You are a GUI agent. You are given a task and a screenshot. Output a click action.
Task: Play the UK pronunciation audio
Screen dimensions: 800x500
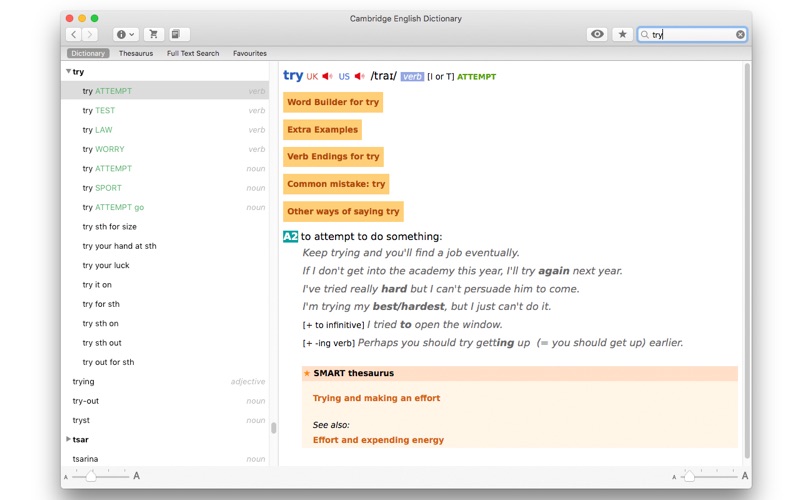328,77
